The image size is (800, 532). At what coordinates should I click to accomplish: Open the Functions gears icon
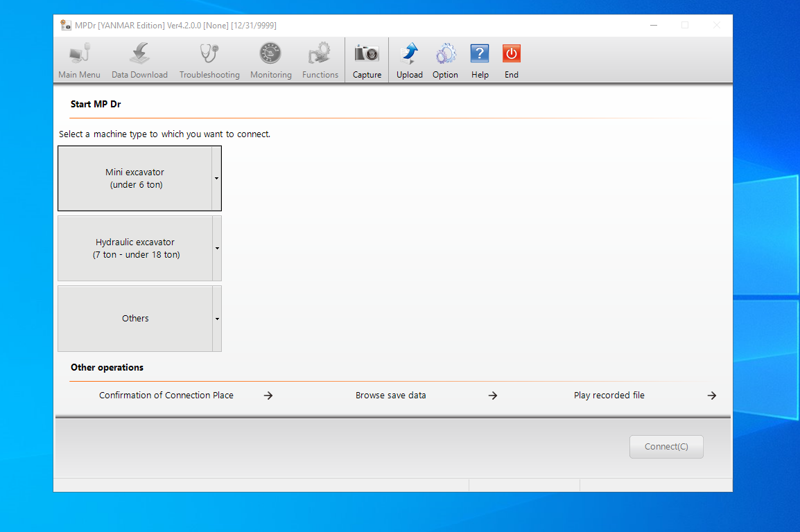(x=320, y=59)
